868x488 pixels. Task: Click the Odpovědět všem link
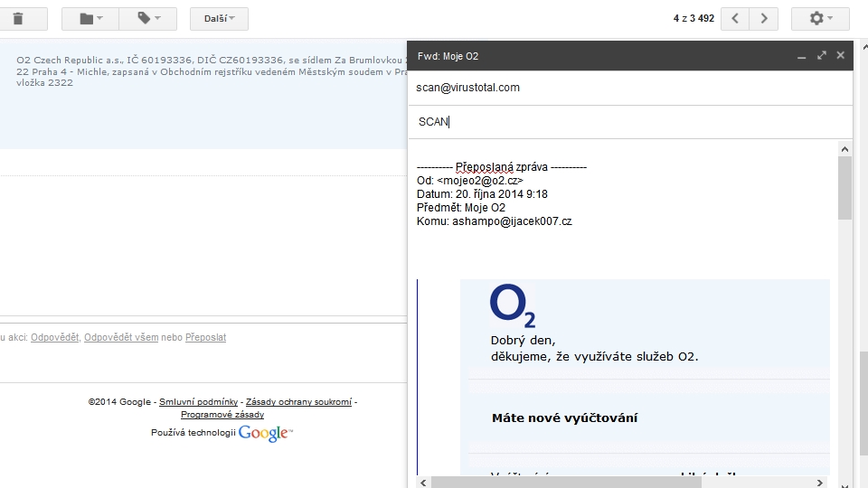point(120,337)
